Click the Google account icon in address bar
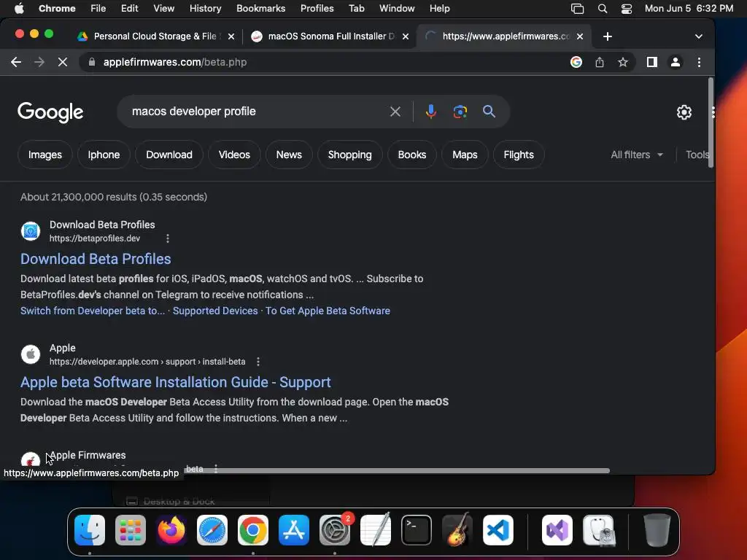 (576, 62)
